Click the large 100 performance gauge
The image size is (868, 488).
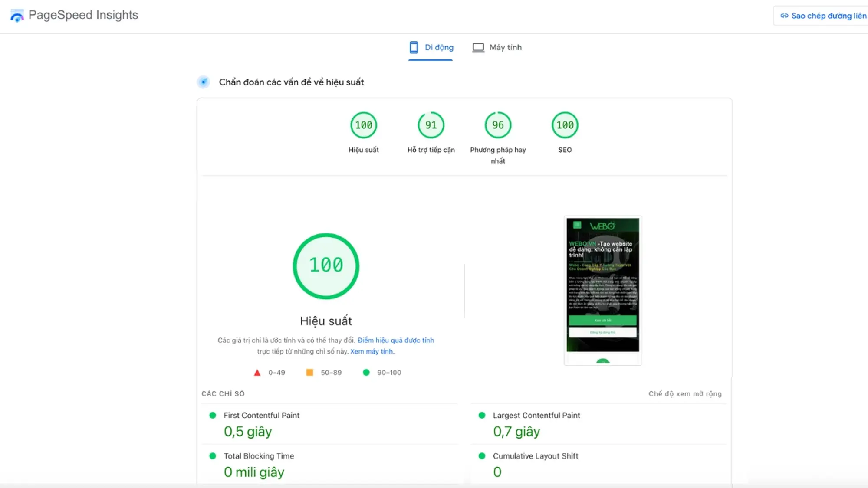326,266
